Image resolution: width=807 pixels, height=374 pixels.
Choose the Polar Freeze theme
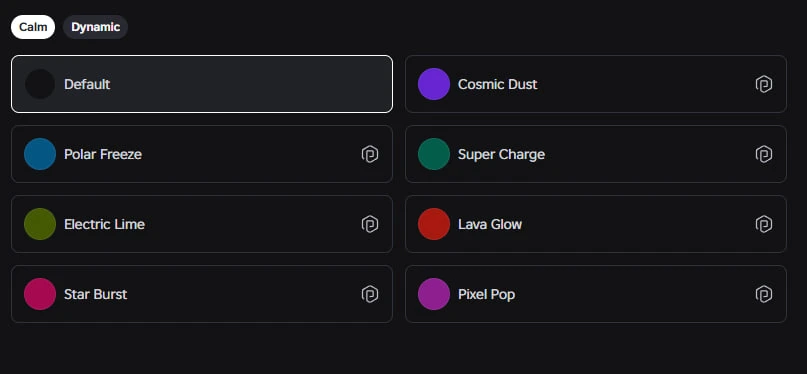[202, 154]
